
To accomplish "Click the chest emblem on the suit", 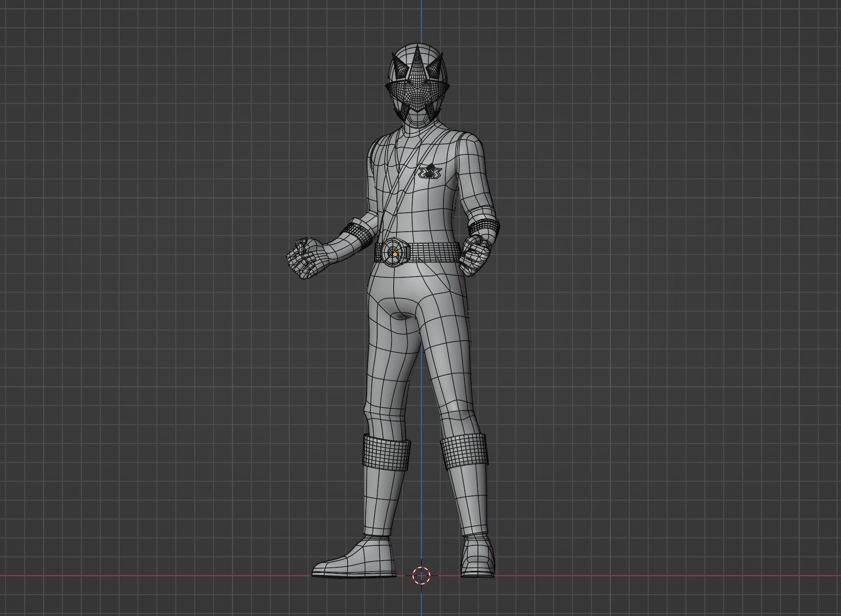I will pos(430,172).
